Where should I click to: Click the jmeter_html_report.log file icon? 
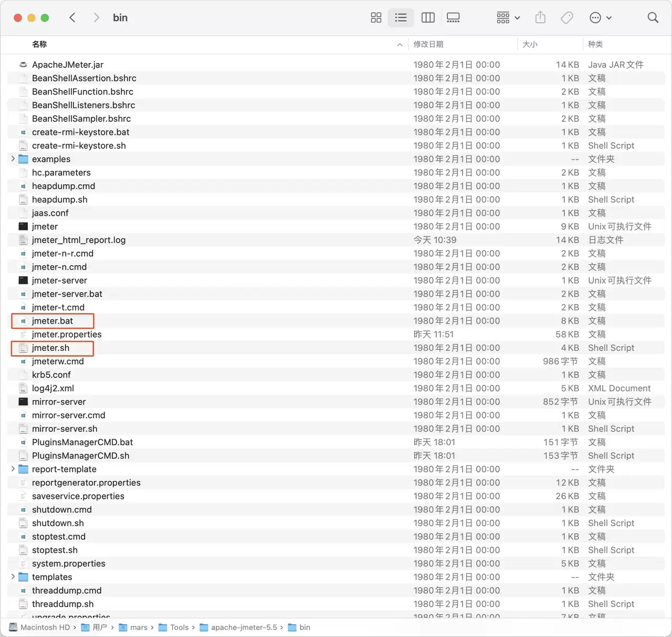click(23, 240)
